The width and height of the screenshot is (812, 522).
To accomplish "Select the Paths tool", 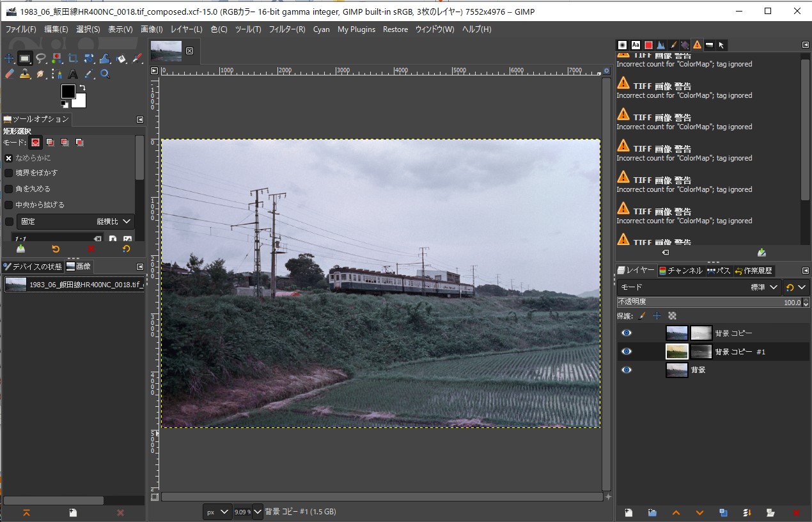I will [x=57, y=74].
